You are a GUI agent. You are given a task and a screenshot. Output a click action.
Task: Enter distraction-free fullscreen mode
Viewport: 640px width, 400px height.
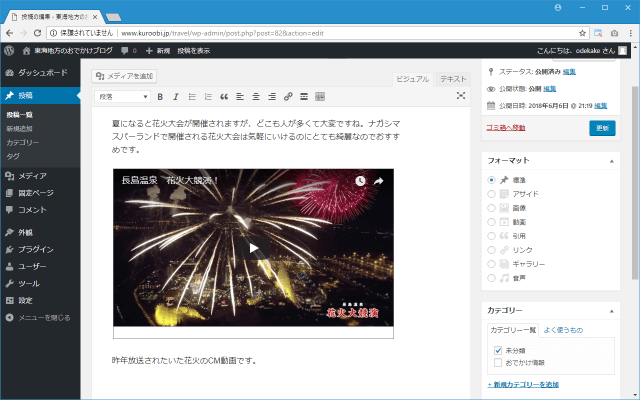pyautogui.click(x=460, y=96)
